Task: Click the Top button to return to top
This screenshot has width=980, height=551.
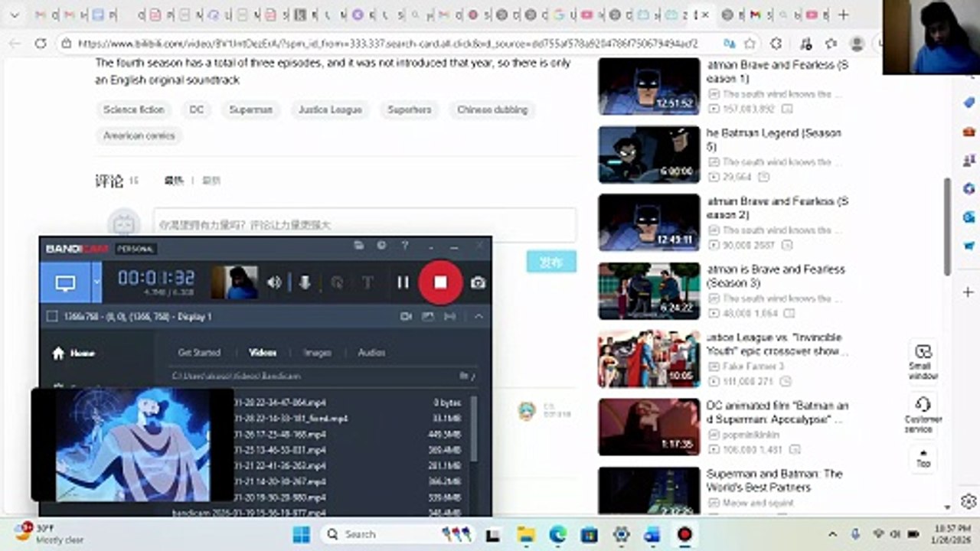Action: coord(923,458)
